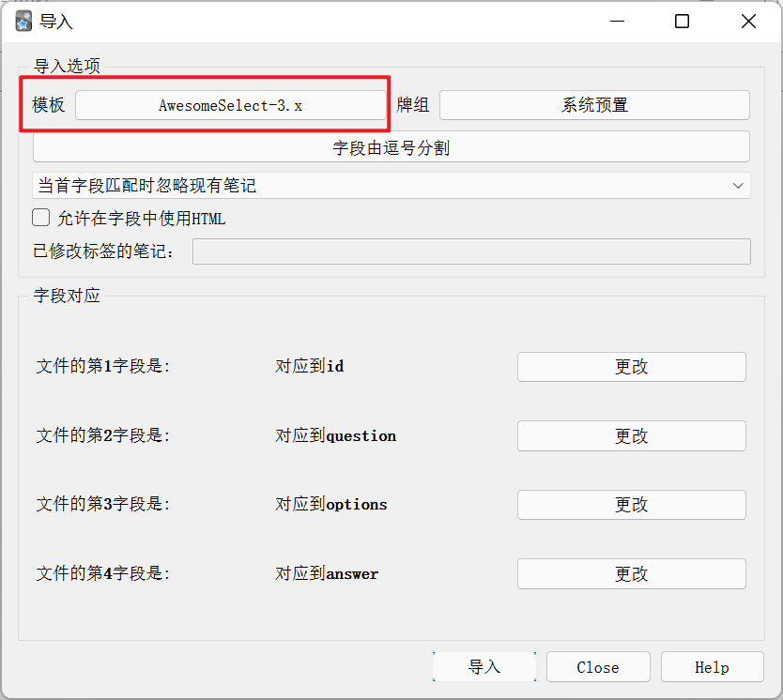Choose deck via the 系统预置 button
This screenshot has height=700, width=783.
[x=594, y=105]
